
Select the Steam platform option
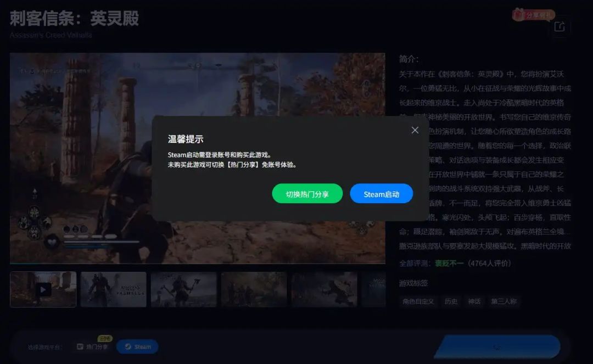click(138, 346)
